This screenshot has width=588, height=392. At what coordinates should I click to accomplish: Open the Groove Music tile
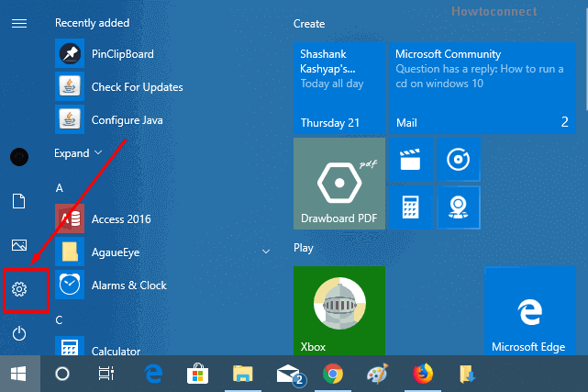point(459,160)
